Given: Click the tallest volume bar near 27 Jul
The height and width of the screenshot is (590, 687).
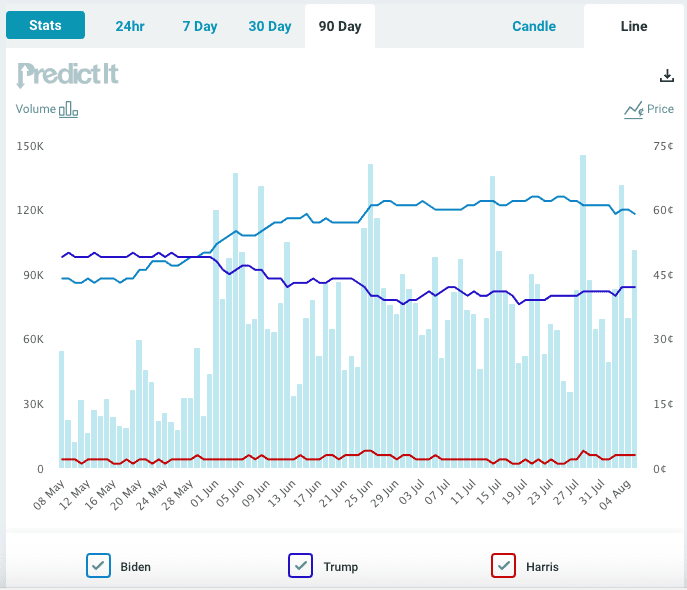Looking at the screenshot, I should tap(583, 310).
